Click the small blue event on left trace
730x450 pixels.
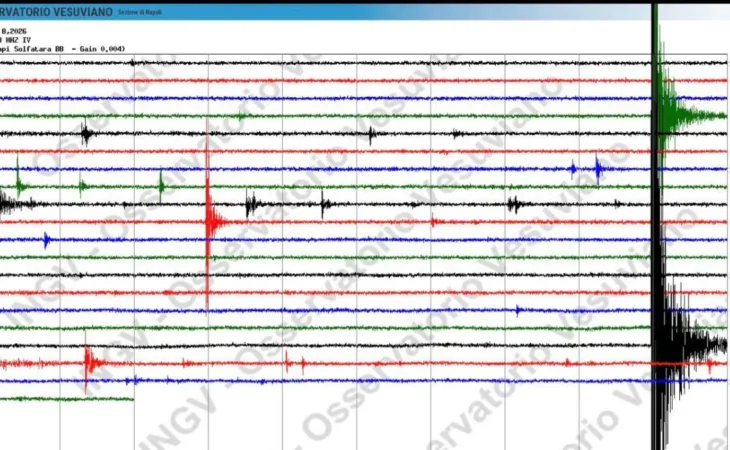[x=46, y=239]
